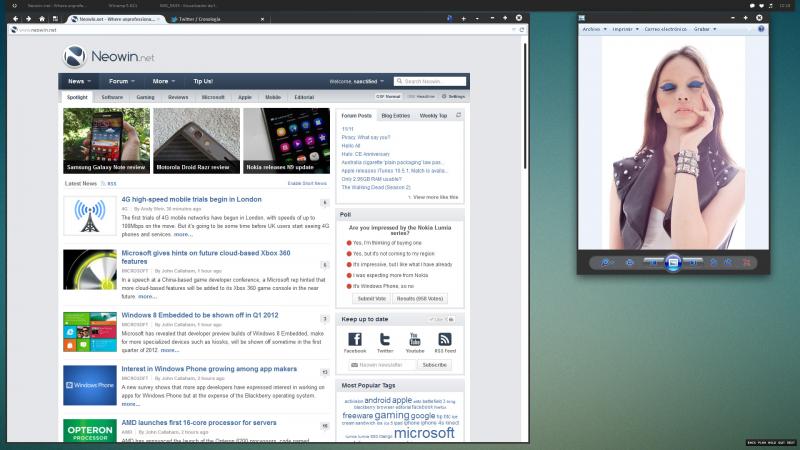Click the browser vertical scrollbar
Image resolution: width=800 pixels, height=450 pixels.
coord(524,106)
